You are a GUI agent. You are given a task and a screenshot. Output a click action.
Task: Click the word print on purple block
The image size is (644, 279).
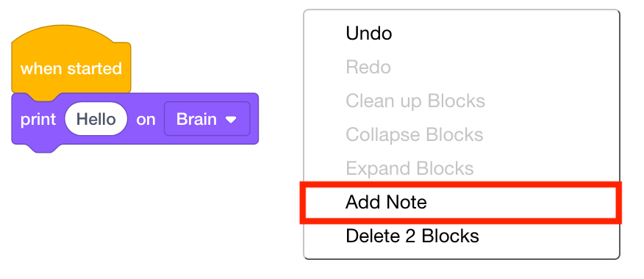click(x=37, y=120)
